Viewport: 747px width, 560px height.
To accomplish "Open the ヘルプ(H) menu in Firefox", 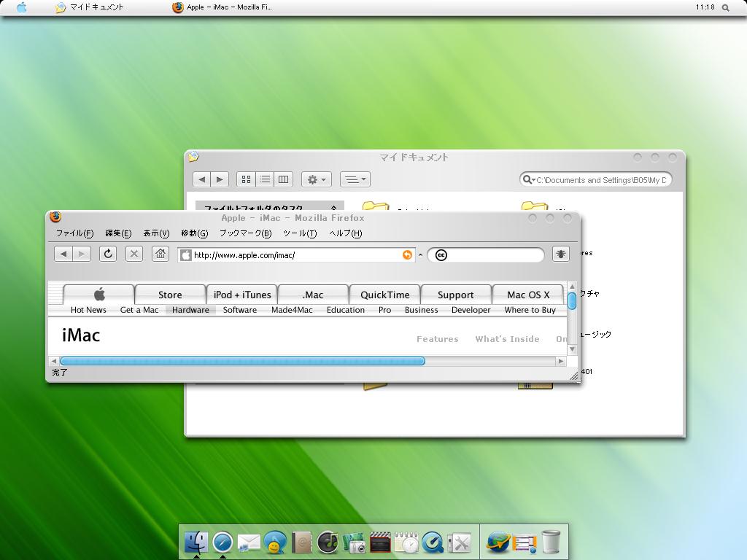I will pyautogui.click(x=345, y=233).
